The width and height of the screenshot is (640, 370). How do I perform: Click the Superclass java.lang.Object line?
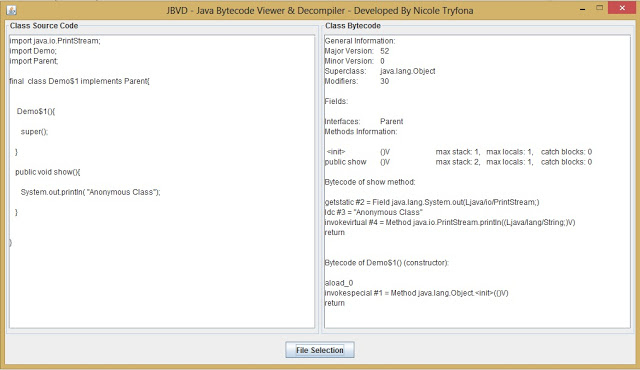(380, 71)
